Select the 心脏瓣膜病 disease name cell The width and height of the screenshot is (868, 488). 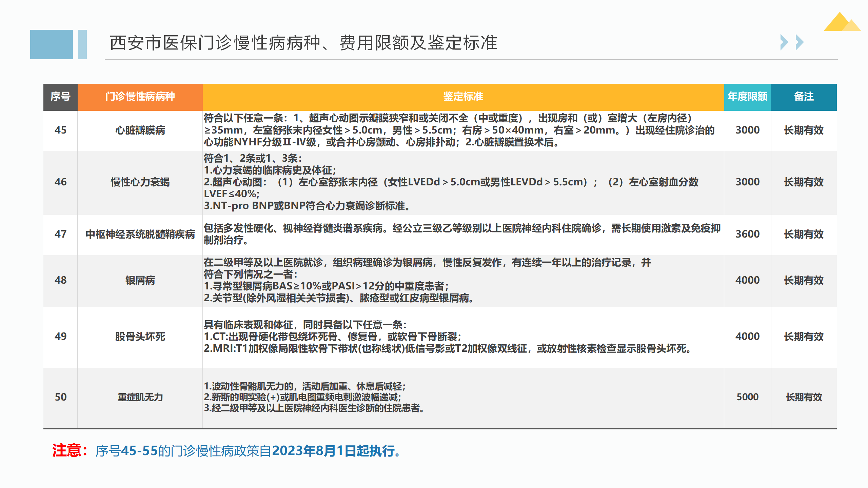[x=140, y=130]
